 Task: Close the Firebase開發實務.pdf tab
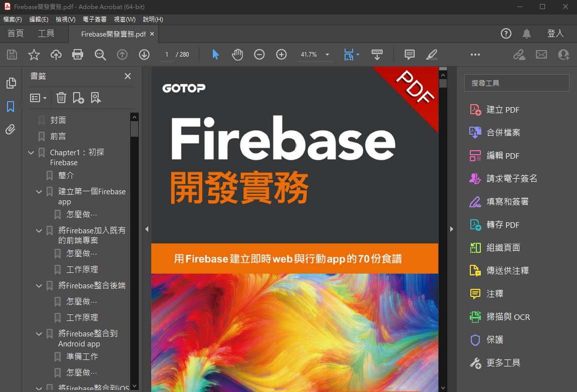pyautogui.click(x=152, y=34)
